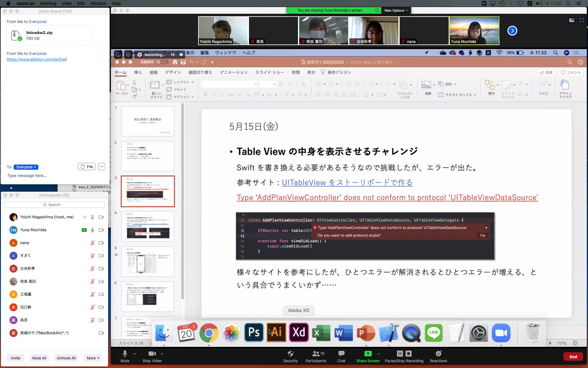Stop Video camera toggle

click(152, 354)
